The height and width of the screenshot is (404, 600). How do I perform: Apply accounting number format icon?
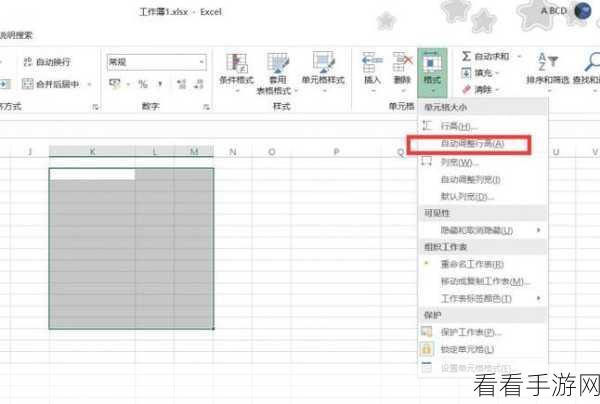coord(115,84)
